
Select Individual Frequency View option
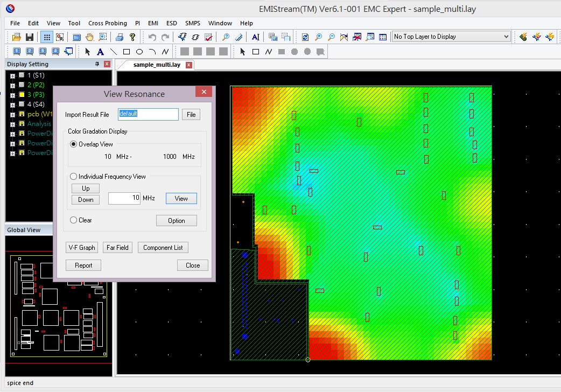pos(74,177)
